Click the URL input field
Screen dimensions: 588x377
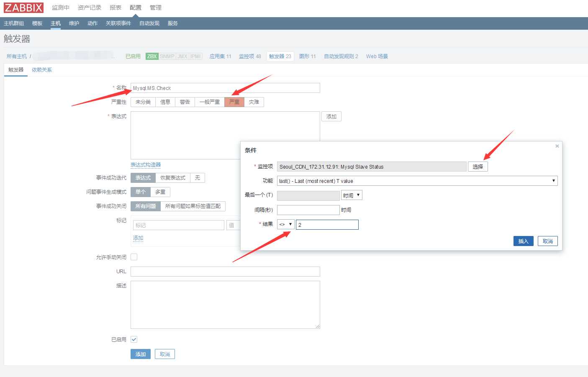coord(225,272)
